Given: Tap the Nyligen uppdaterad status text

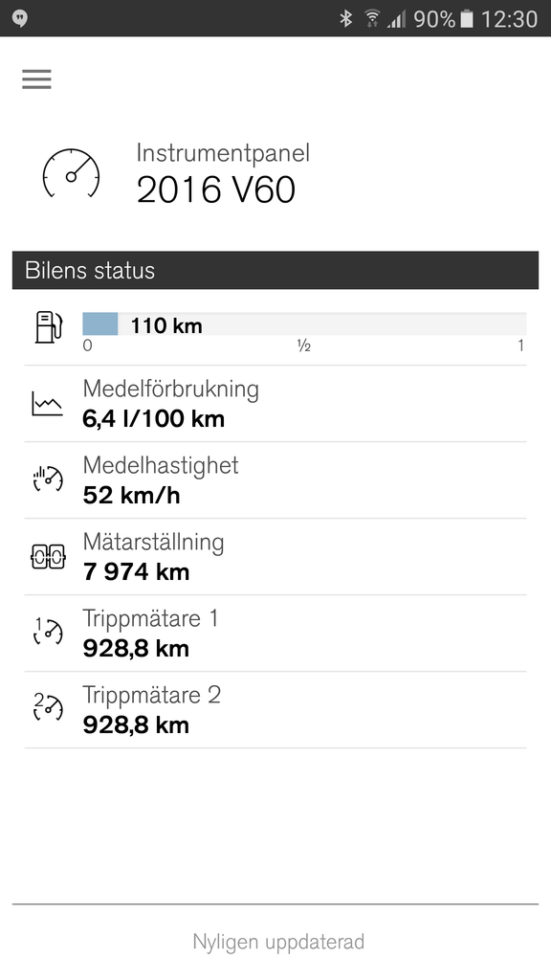Looking at the screenshot, I should (x=278, y=942).
